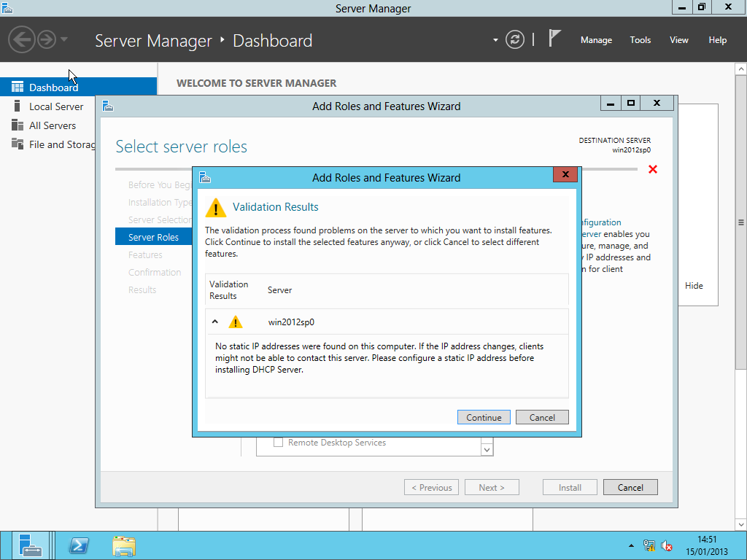Open the View menu
The image size is (747, 560).
678,40
